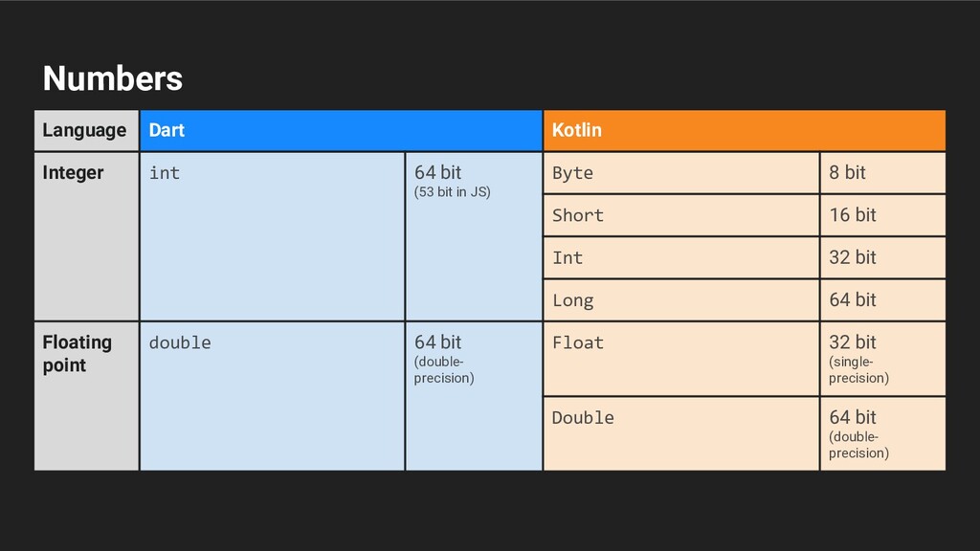
Task: Click the blue Dart header cell
Action: click(340, 130)
